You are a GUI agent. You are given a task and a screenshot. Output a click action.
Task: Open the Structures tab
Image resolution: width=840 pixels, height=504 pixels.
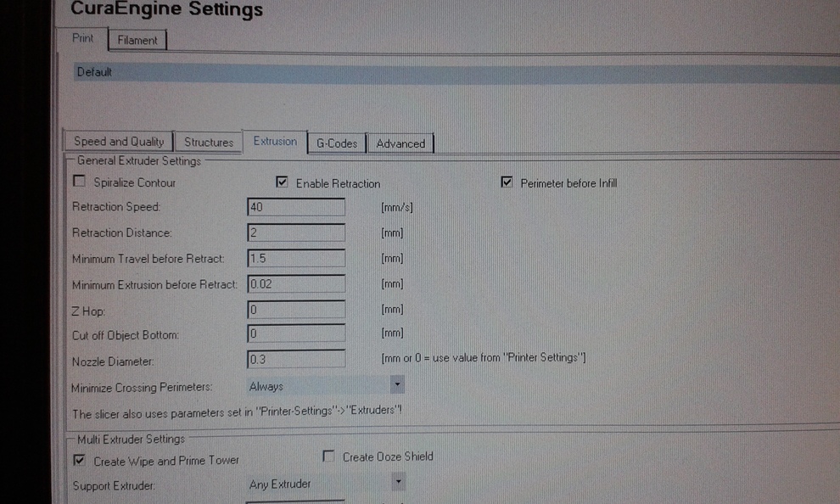coord(208,143)
